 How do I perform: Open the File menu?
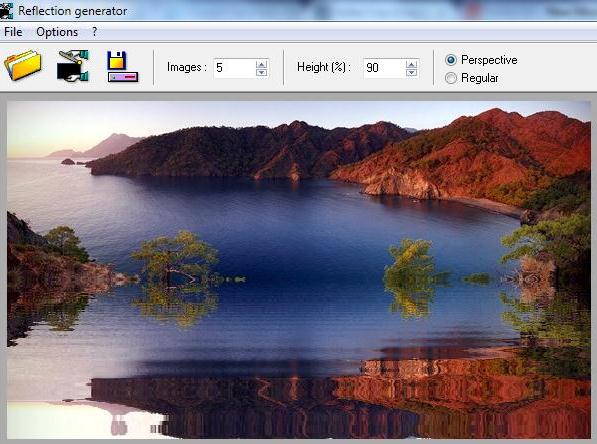point(13,32)
